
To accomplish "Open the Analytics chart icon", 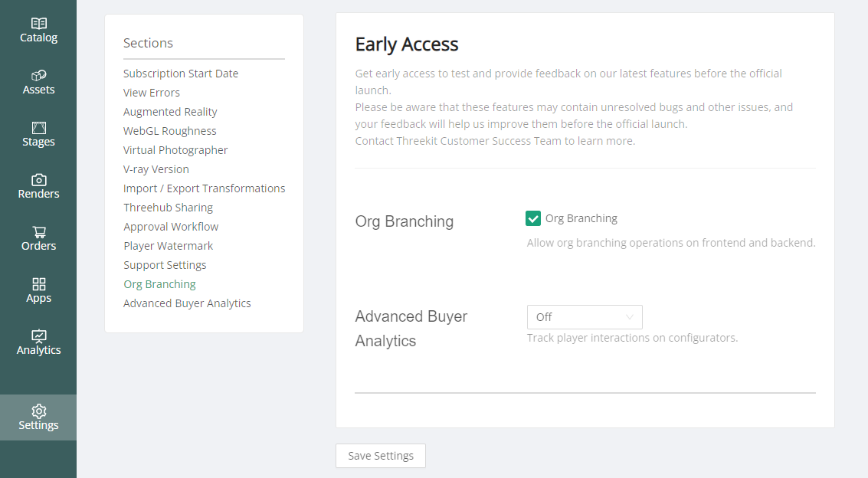I will 39,336.
